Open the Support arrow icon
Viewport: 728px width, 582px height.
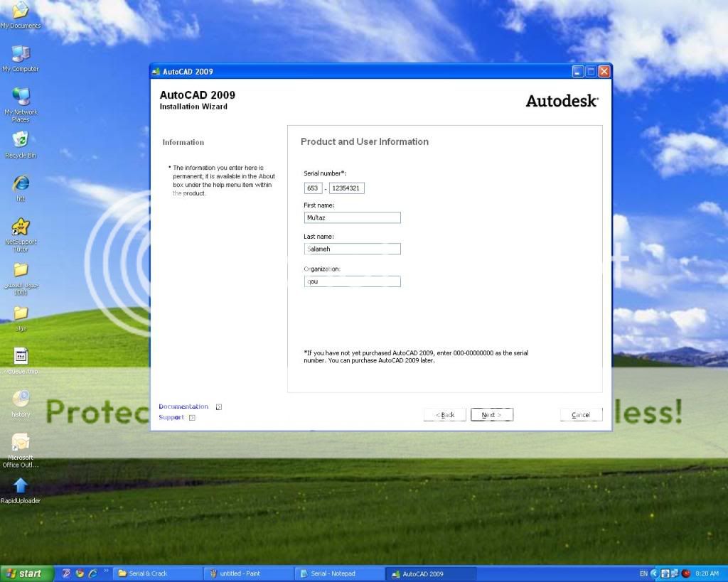pos(192,418)
